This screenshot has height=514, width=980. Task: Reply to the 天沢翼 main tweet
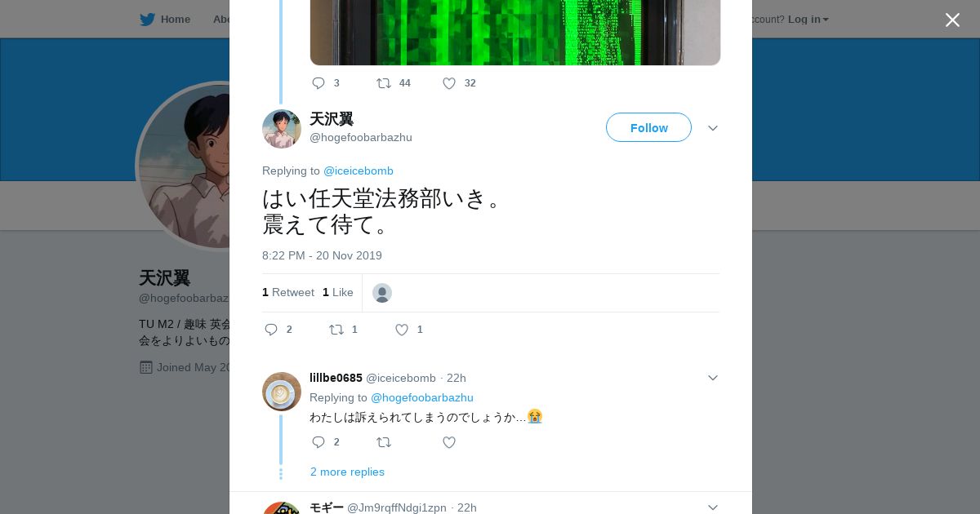tap(271, 330)
